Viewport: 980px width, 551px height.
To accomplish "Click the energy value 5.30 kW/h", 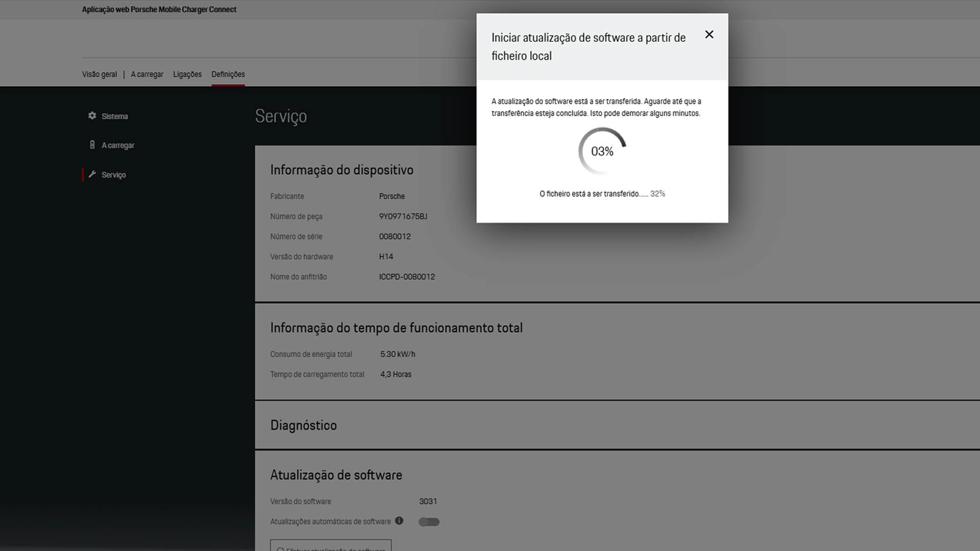I will click(x=398, y=354).
